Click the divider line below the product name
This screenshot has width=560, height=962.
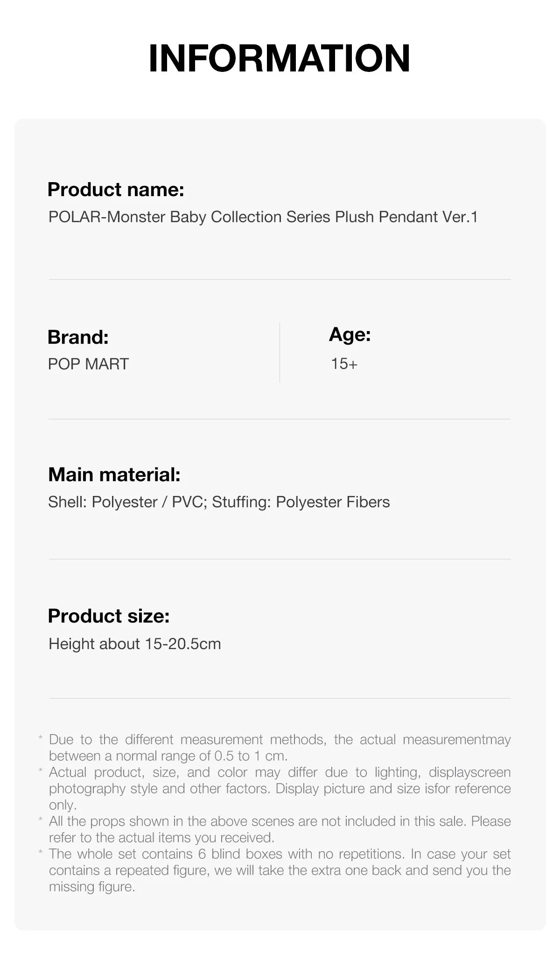point(280,280)
